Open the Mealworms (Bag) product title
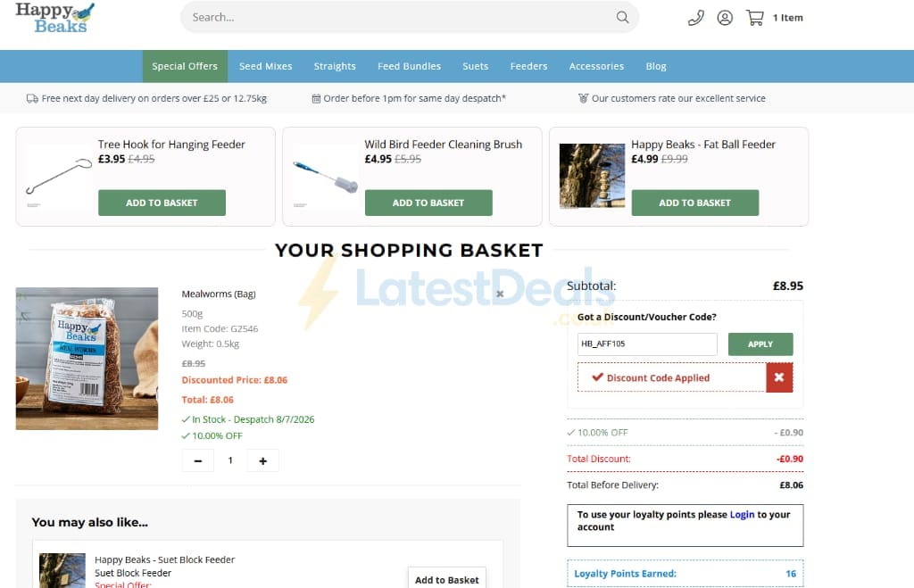 tap(219, 294)
